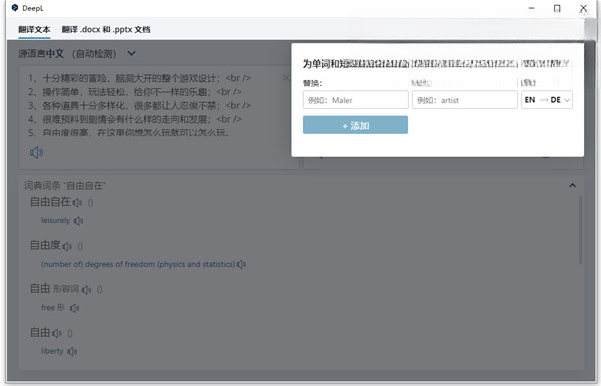Click the liberty translation link
601x386 pixels.
point(52,351)
